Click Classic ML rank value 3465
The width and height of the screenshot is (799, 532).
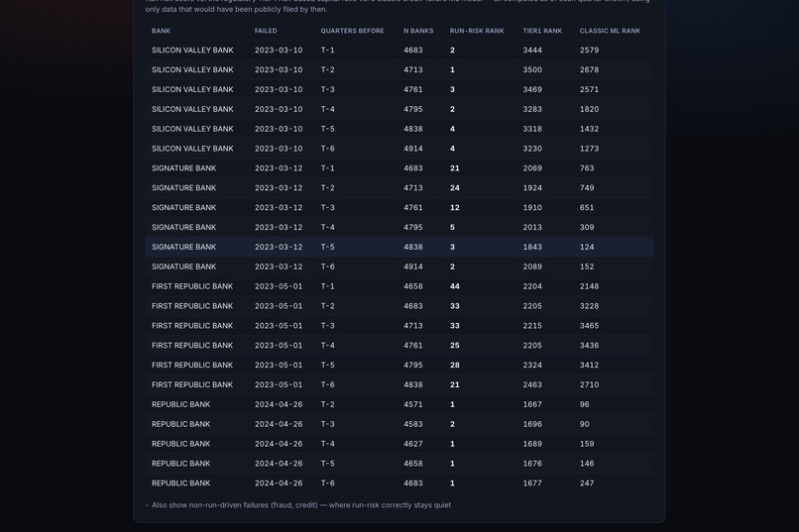[x=589, y=325]
